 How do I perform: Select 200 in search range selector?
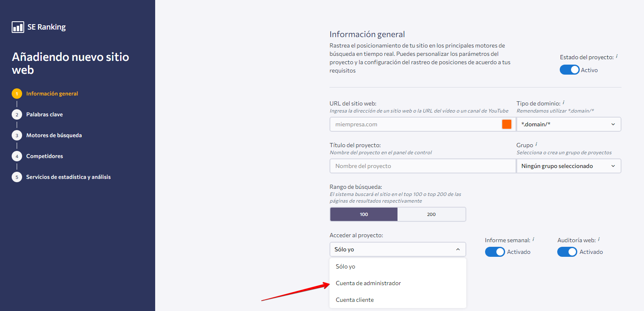[x=431, y=214]
